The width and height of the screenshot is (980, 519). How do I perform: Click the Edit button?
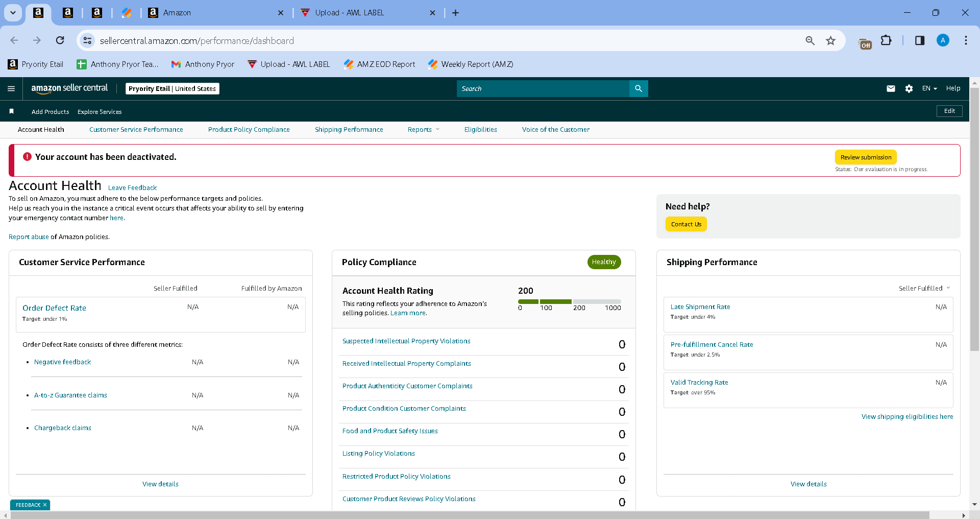949,111
